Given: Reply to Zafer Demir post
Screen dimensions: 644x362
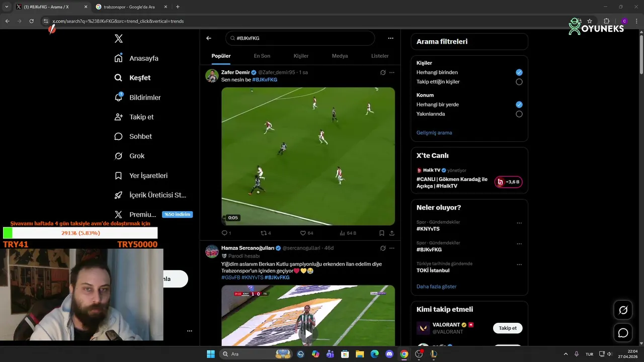Looking at the screenshot, I should [226, 233].
